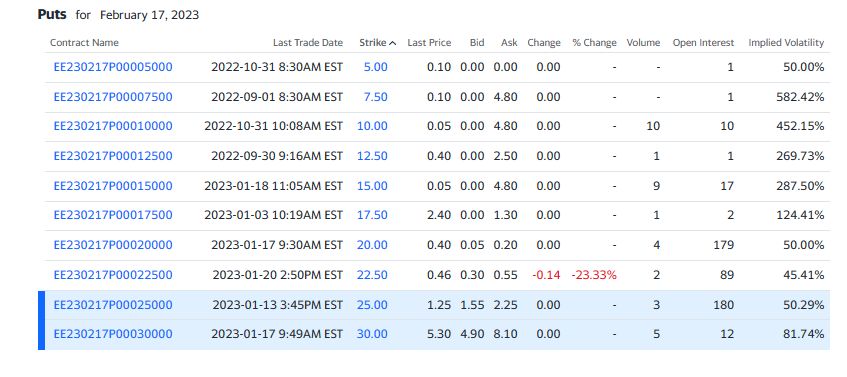Select the 22.50 strike price link

click(x=372, y=275)
